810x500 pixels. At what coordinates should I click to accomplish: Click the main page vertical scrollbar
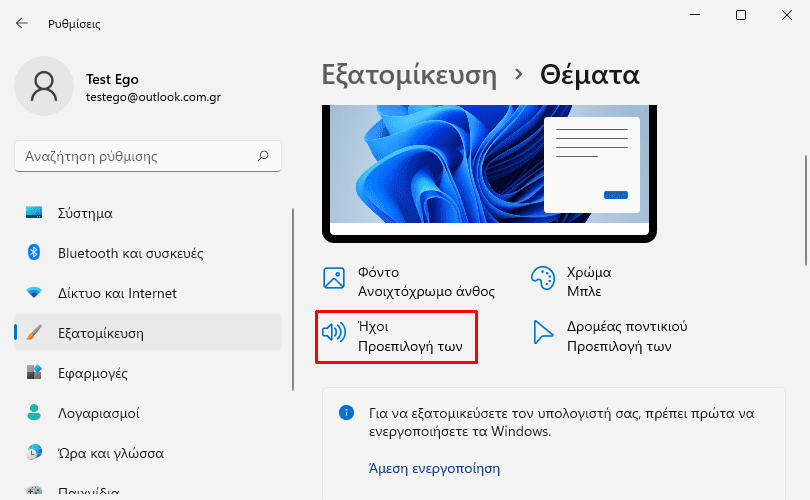click(805, 210)
